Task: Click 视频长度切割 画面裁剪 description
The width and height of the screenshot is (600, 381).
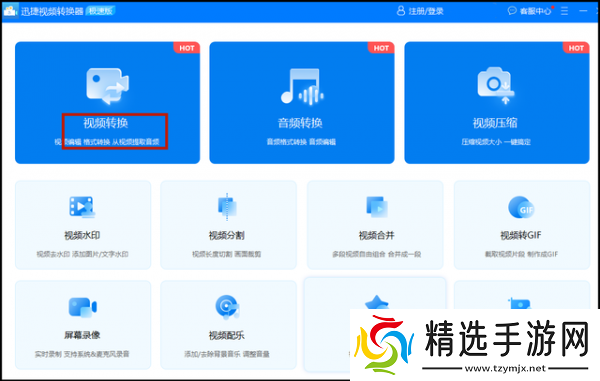Action: click(227, 254)
